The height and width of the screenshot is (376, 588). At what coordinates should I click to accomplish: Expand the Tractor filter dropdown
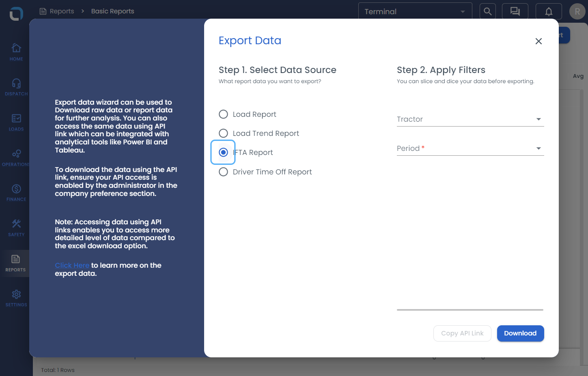[x=470, y=119]
